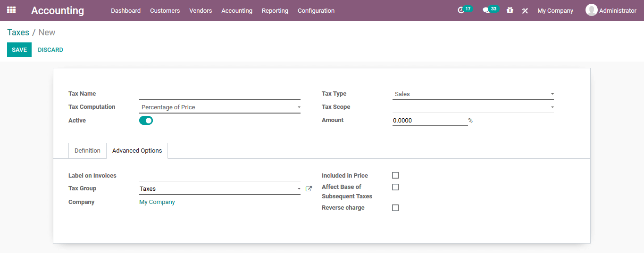This screenshot has width=644, height=253.
Task: Click the Administrator avatar picture
Action: pos(591,10)
